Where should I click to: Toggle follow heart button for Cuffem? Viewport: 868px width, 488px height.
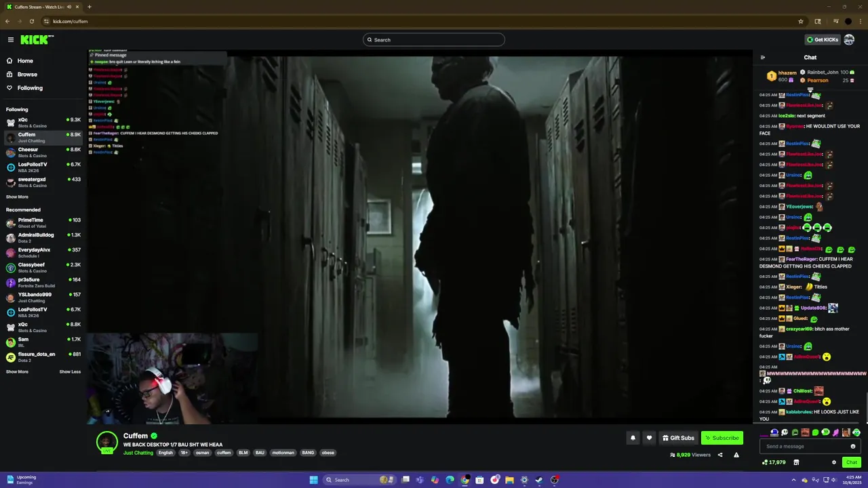(x=649, y=438)
